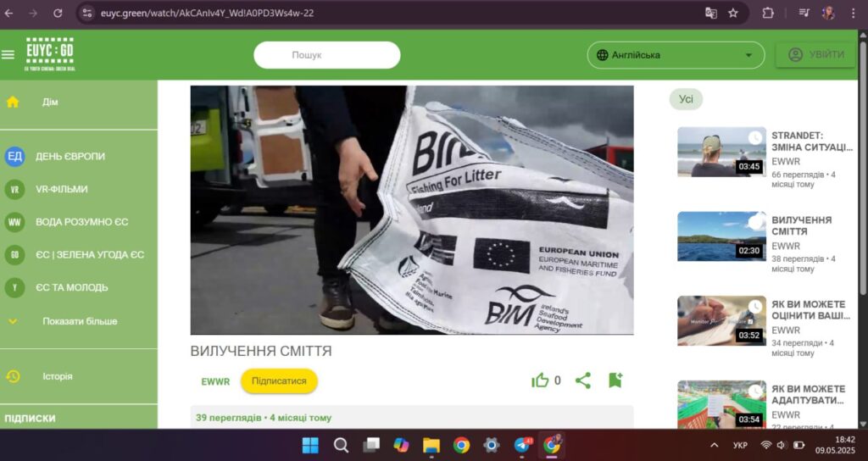Click the Y channel avatar icon
Image resolution: width=868 pixels, height=461 pixels.
15,287
